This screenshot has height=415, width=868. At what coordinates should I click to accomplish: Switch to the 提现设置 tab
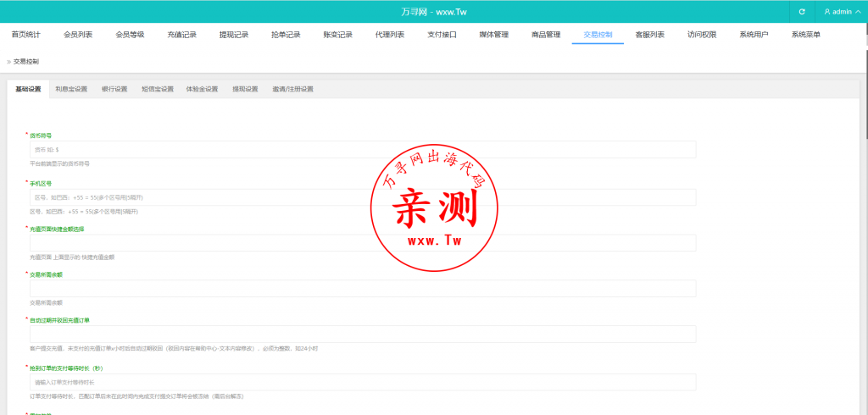click(245, 89)
